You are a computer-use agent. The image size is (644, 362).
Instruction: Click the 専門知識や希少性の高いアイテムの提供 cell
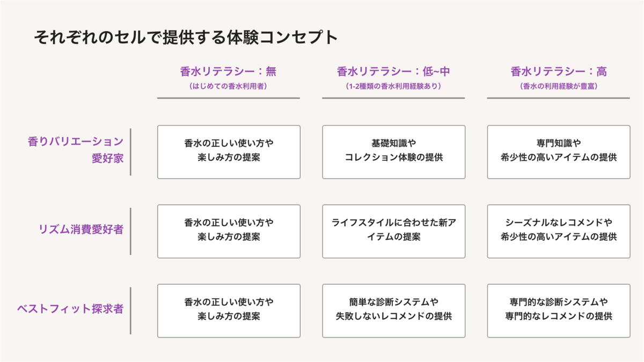pos(559,152)
